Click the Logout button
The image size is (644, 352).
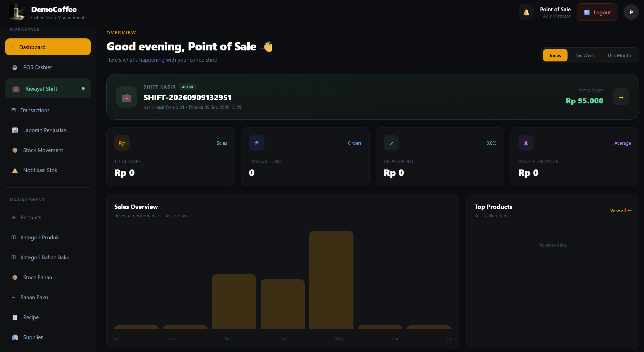(x=597, y=12)
